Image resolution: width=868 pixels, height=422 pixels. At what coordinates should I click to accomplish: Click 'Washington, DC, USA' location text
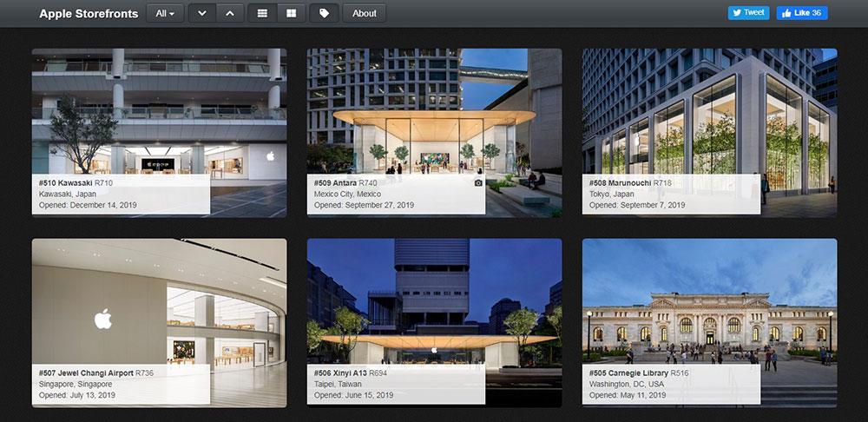(626, 385)
